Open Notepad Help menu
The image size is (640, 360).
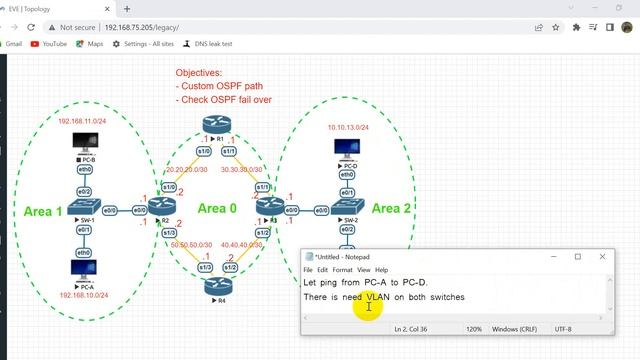(x=381, y=270)
